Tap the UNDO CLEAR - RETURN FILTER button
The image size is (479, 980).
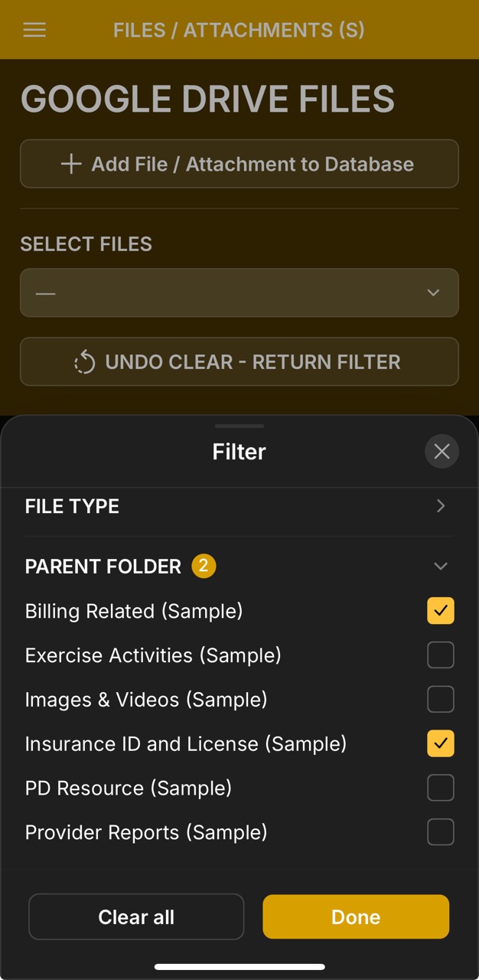[x=239, y=361]
